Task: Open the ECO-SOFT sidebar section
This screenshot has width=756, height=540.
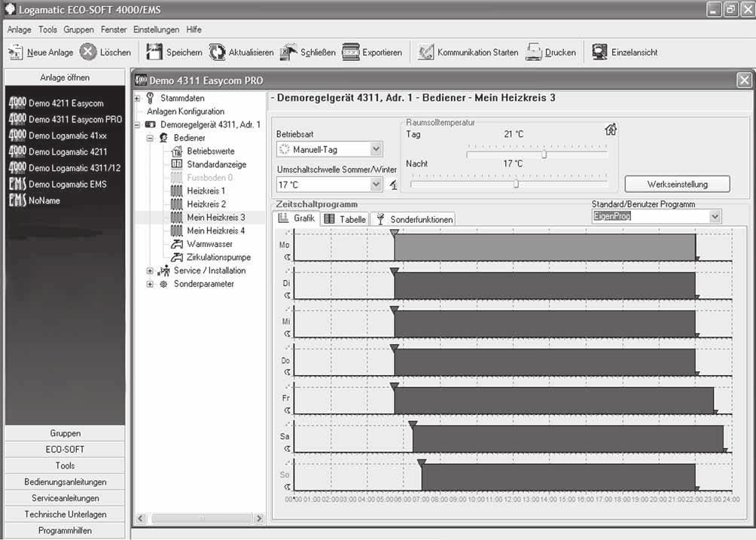Action: 65,450
